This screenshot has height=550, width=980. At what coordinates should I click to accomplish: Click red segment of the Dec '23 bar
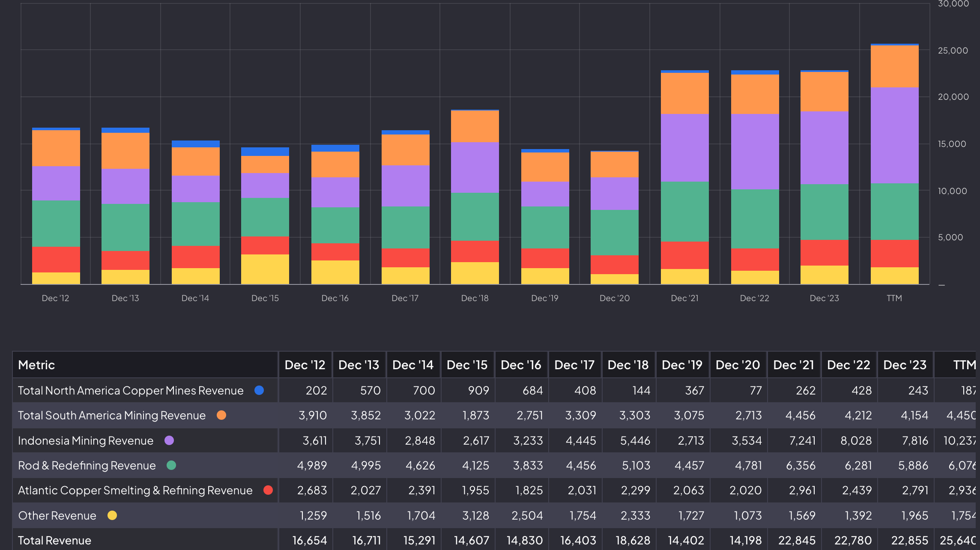click(824, 252)
